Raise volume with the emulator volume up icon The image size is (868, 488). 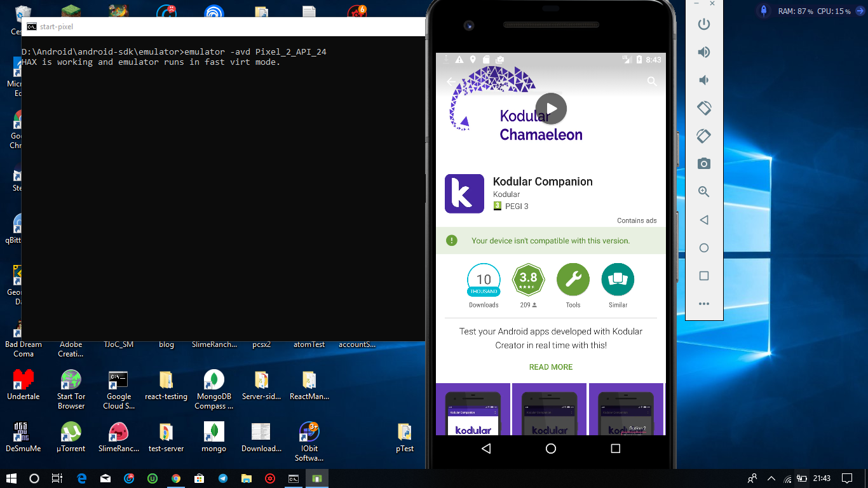[703, 52]
